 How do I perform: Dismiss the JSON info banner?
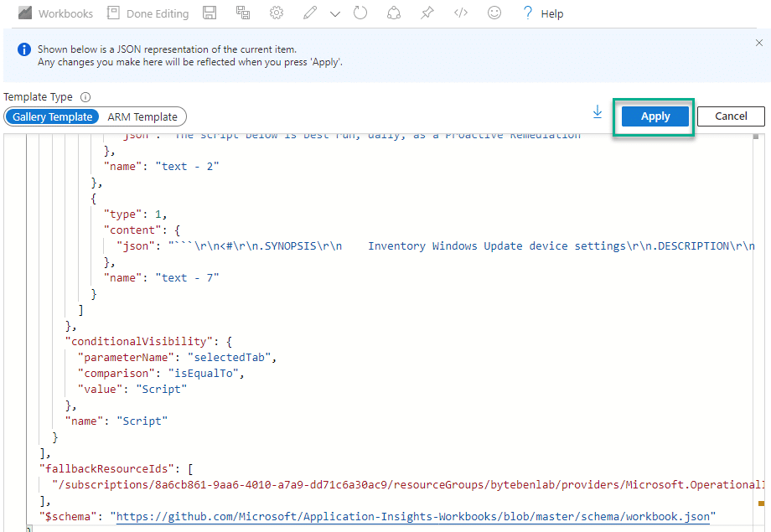759,43
